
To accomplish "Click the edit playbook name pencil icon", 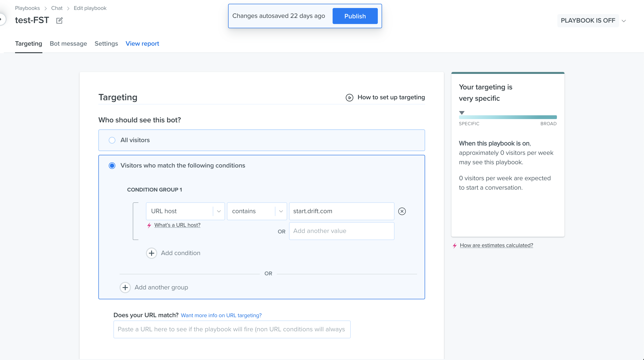I will 60,20.
